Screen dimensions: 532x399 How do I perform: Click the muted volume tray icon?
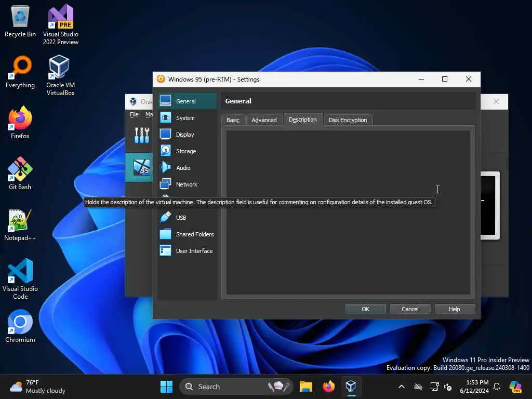pyautogui.click(x=448, y=387)
